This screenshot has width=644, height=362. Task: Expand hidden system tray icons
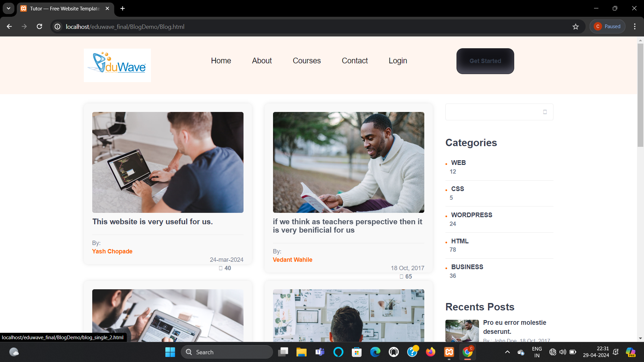(x=507, y=352)
